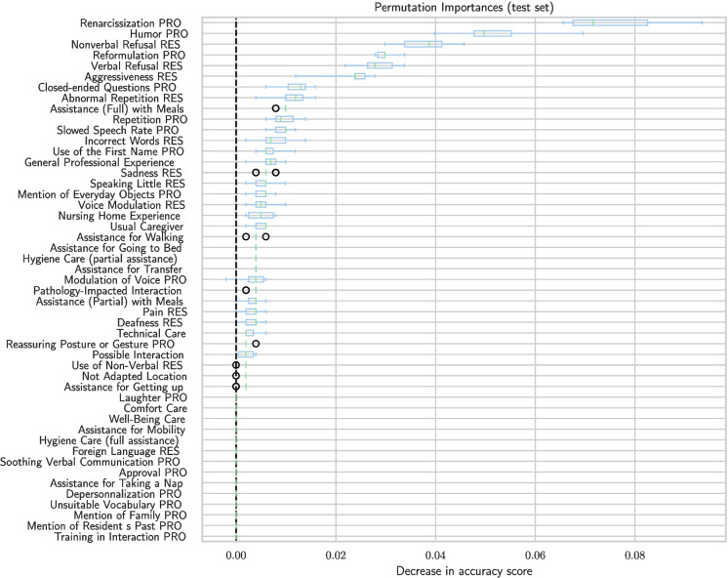Click the Renarcissization PRO box plot box
728x578 pixels.
coord(610,22)
